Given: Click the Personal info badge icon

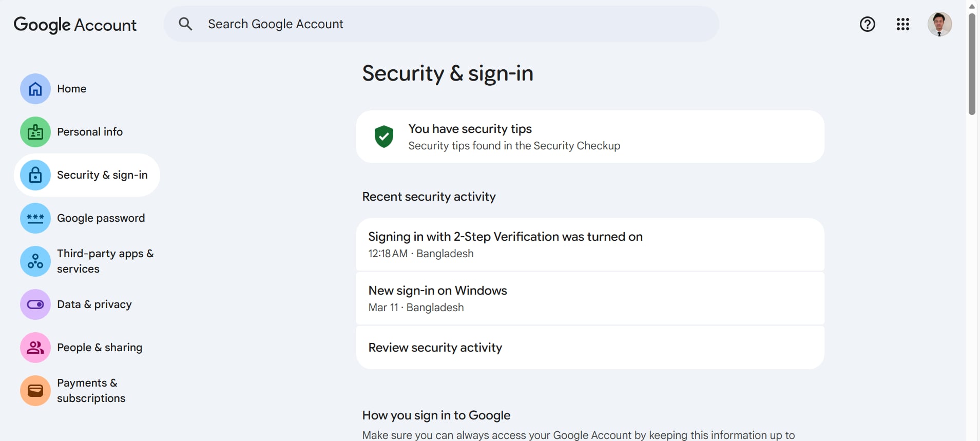Looking at the screenshot, I should 35,132.
